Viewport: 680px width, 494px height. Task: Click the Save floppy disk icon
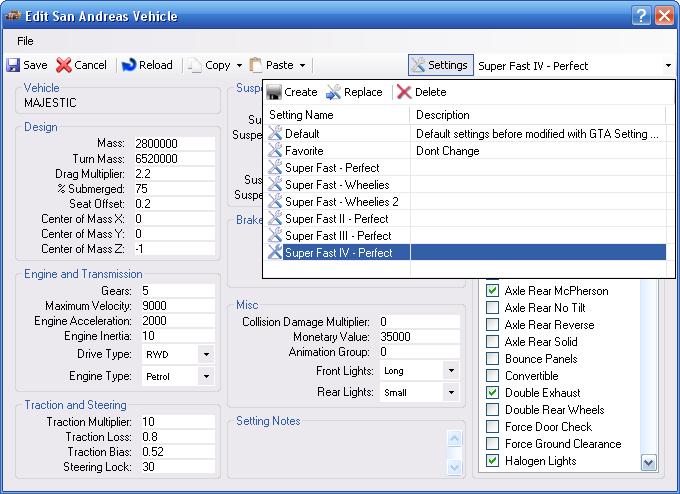[x=13, y=65]
